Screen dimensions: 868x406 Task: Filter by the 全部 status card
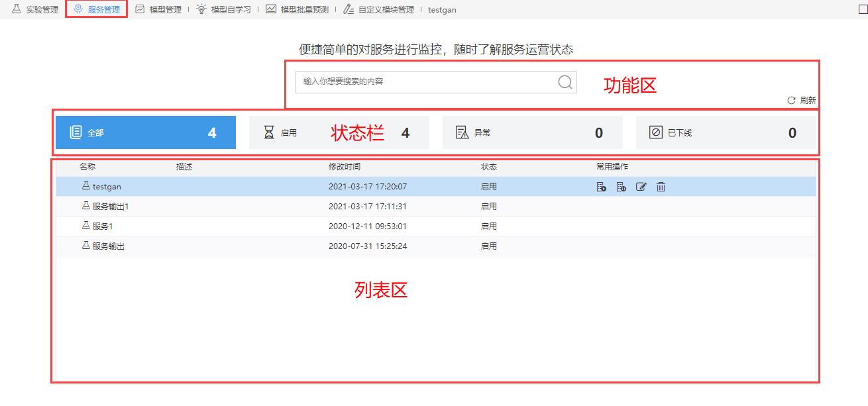[146, 132]
